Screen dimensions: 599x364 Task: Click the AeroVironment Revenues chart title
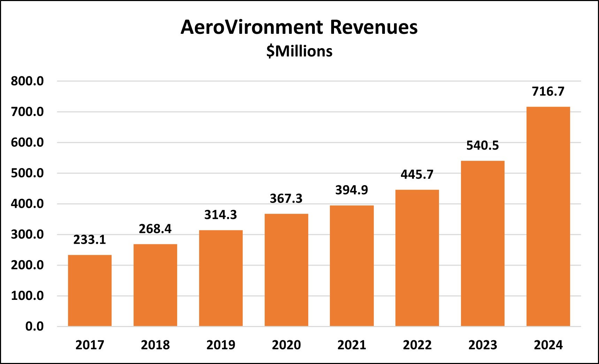(299, 27)
